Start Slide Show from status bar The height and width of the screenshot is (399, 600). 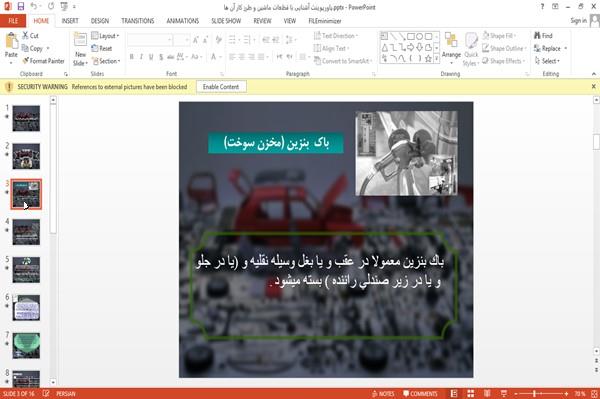click(x=504, y=394)
